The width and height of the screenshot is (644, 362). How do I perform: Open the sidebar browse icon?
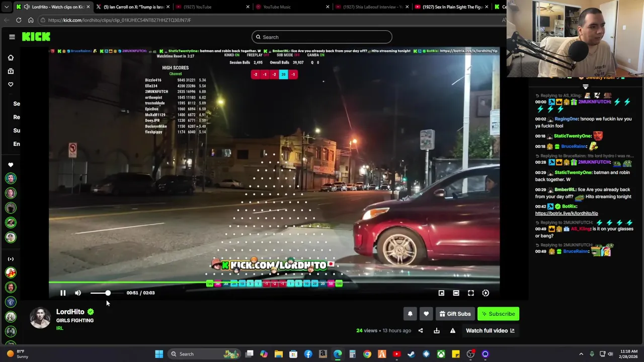coord(11,71)
